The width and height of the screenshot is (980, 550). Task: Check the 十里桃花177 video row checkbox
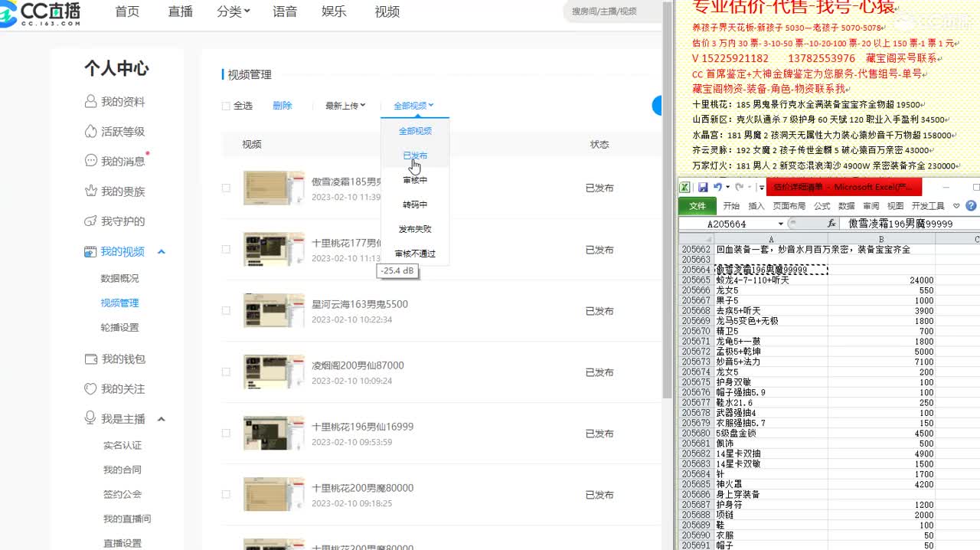pos(226,249)
